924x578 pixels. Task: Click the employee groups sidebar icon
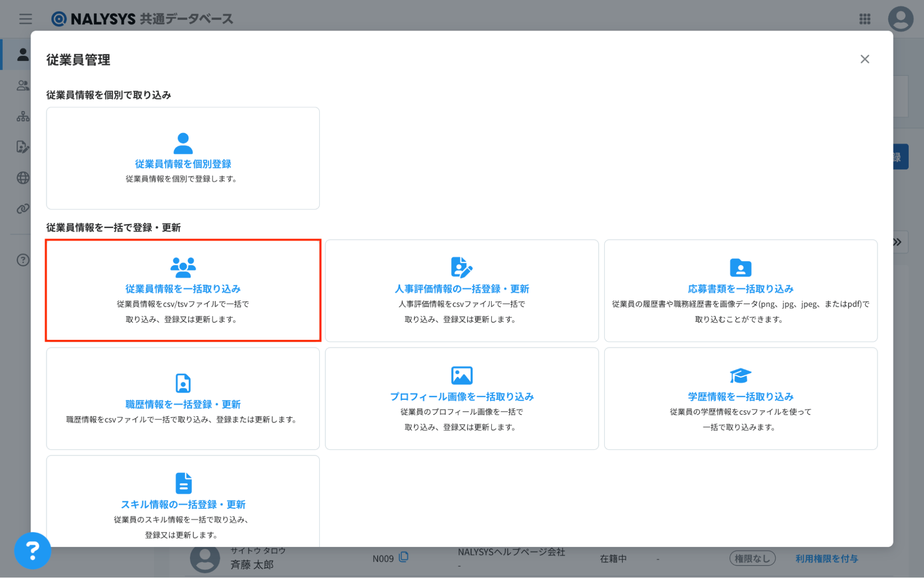23,86
